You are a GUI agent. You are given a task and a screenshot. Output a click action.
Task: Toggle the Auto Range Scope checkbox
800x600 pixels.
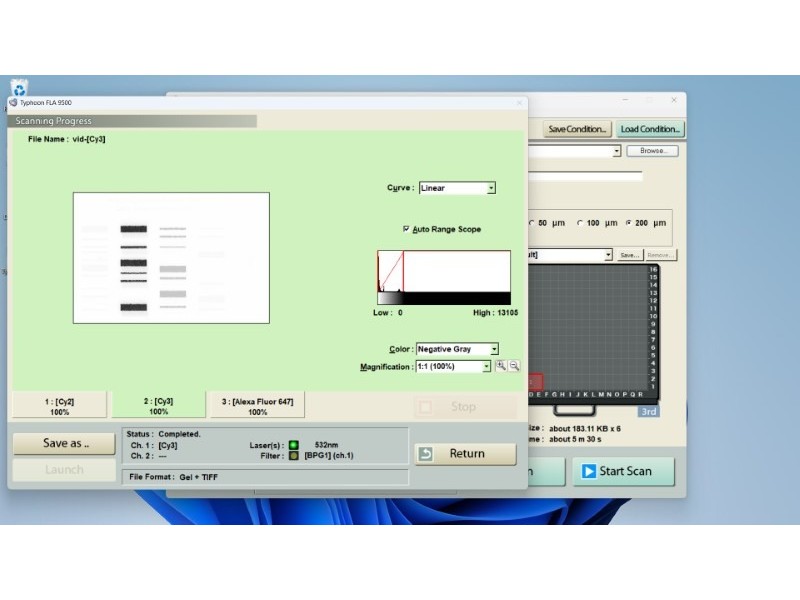[406, 229]
